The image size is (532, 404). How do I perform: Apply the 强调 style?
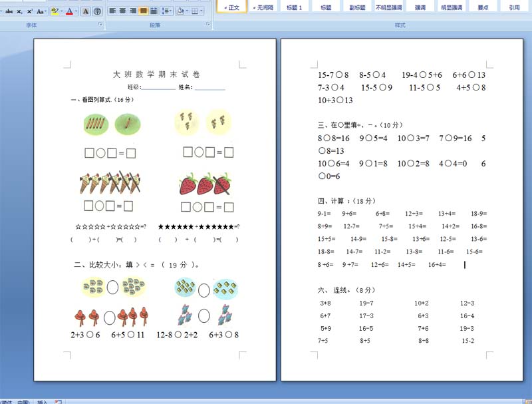click(420, 7)
